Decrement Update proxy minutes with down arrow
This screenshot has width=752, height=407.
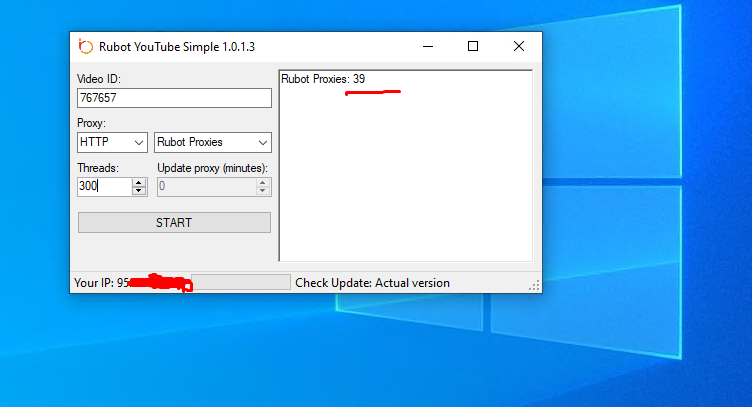coord(263,191)
